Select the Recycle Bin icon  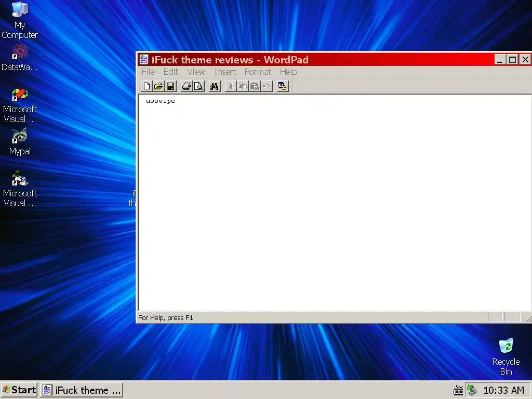tap(506, 356)
